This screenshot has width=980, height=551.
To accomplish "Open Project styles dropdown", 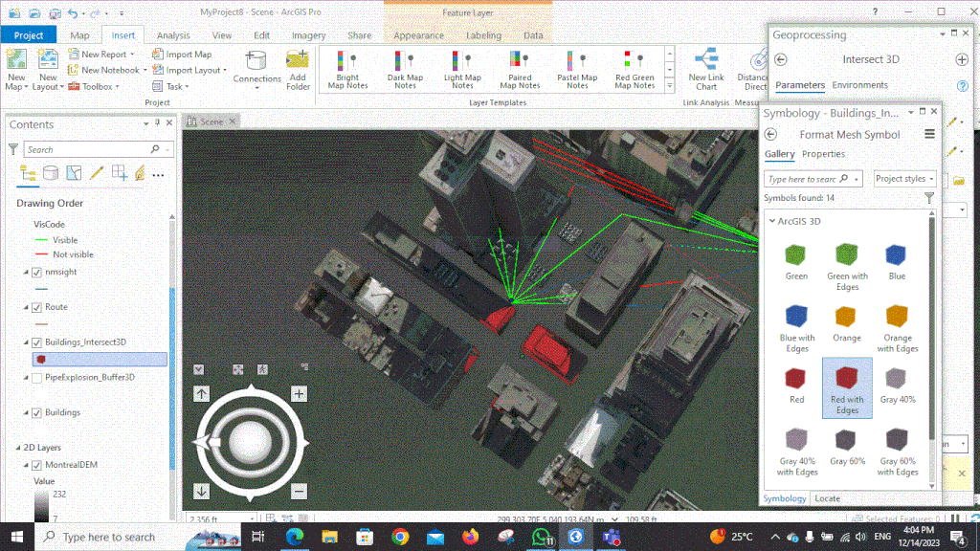I will pyautogui.click(x=904, y=179).
